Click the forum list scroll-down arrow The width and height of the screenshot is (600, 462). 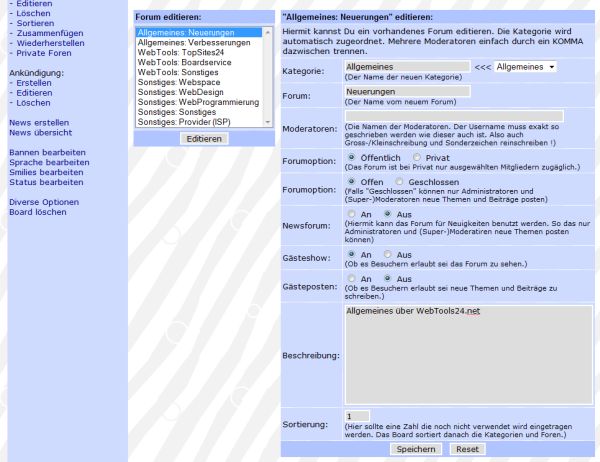coord(267,122)
